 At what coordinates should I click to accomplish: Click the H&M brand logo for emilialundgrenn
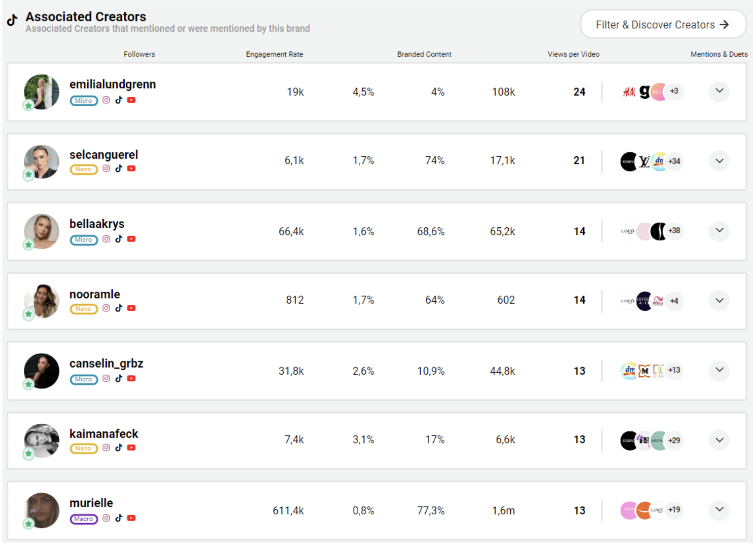coord(629,92)
